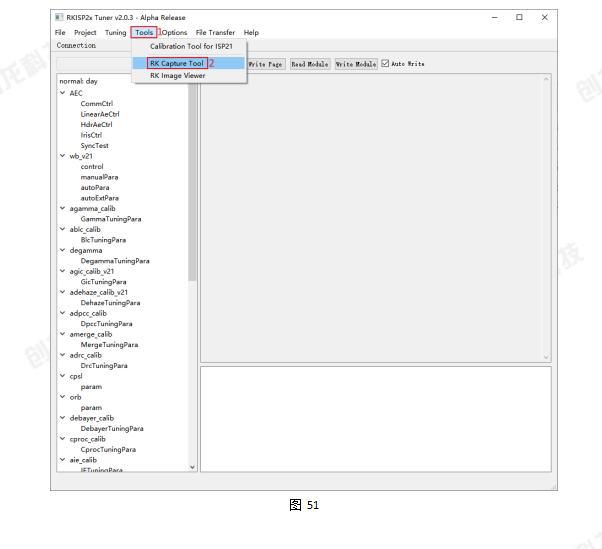602x549 pixels.
Task: Click main panel scroll down arrow
Action: click(546, 357)
